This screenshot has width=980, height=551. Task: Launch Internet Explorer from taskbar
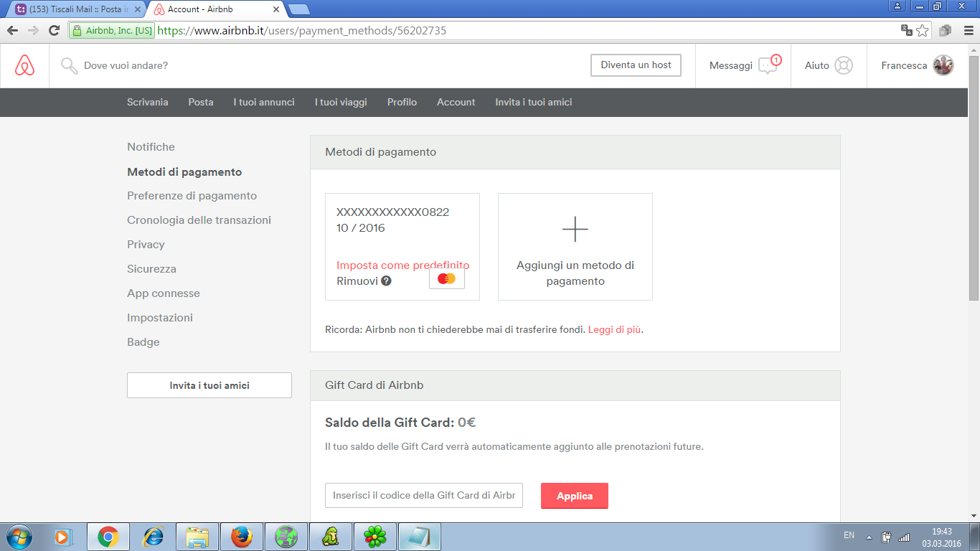coord(153,537)
